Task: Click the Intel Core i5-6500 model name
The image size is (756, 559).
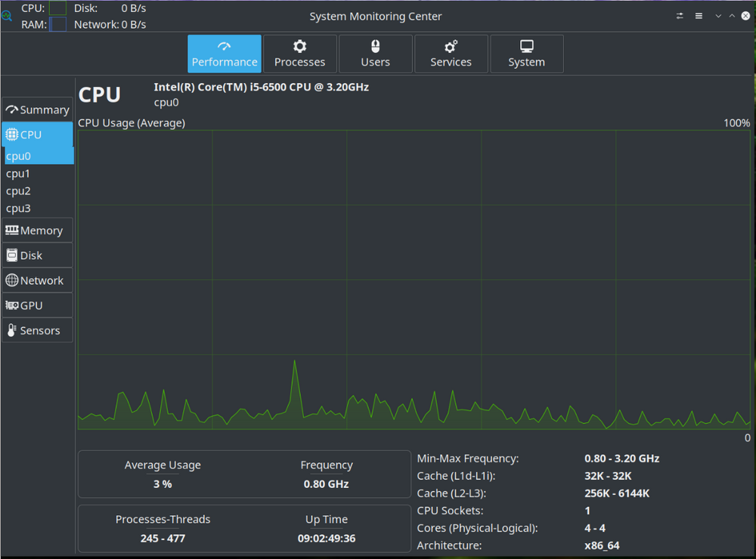Action: point(262,87)
